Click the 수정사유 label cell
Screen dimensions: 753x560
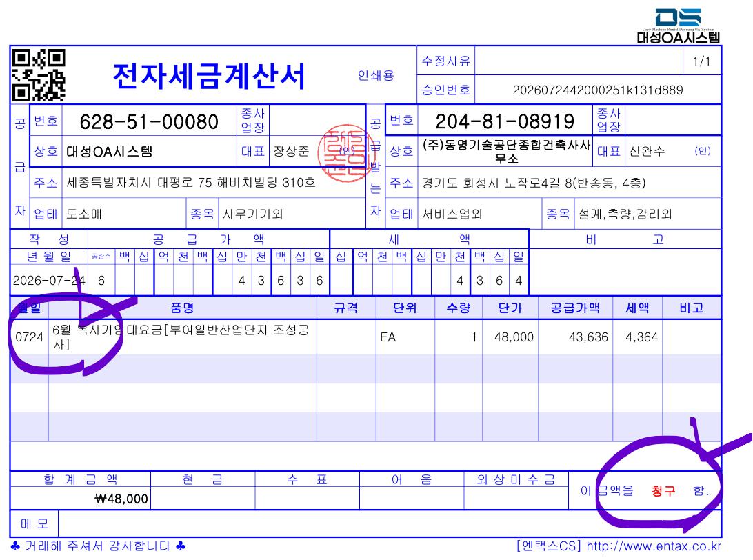click(x=446, y=61)
